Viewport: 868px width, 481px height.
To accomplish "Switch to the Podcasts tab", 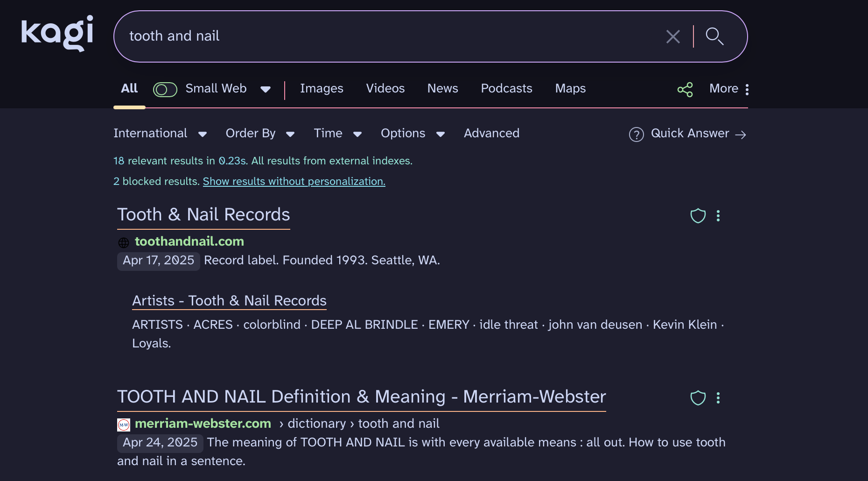I will tap(506, 89).
